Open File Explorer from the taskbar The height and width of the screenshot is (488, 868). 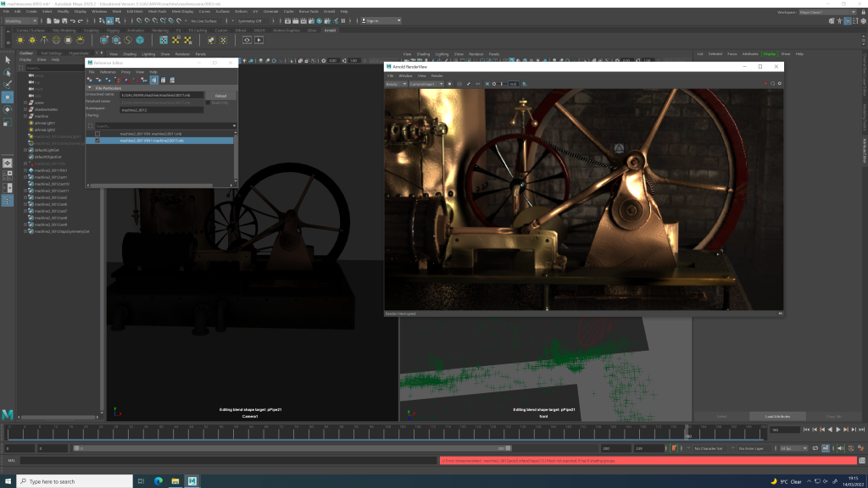click(175, 481)
